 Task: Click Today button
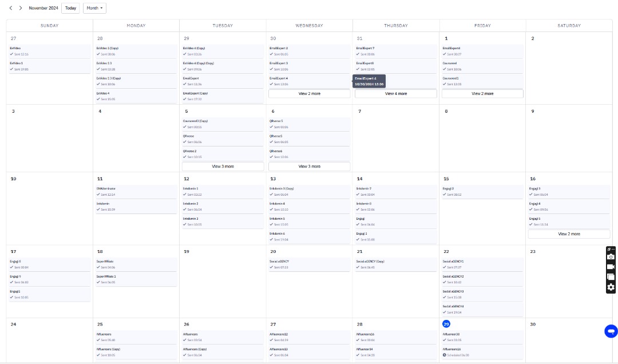[70, 8]
